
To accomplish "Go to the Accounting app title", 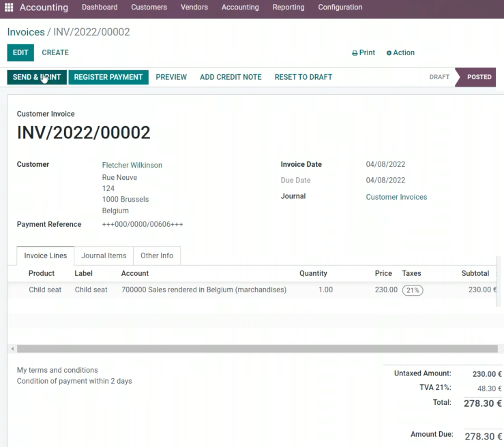I will [44, 7].
